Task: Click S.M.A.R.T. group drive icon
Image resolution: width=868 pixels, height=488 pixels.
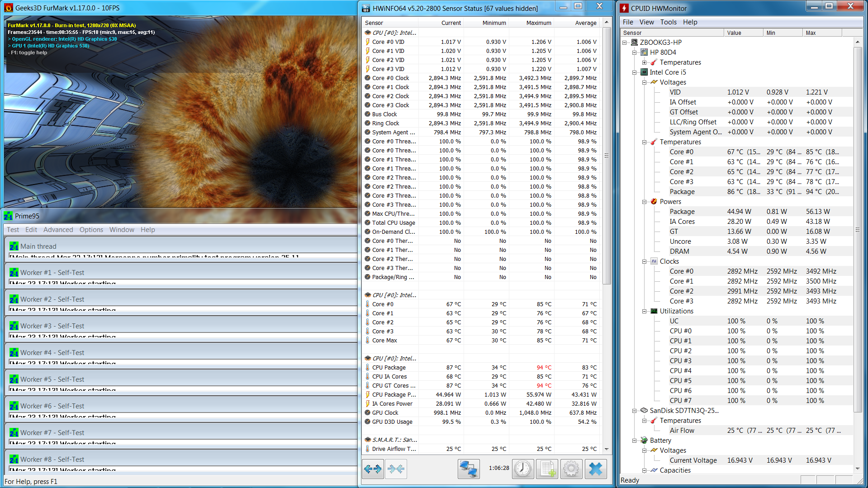Action: (x=368, y=440)
